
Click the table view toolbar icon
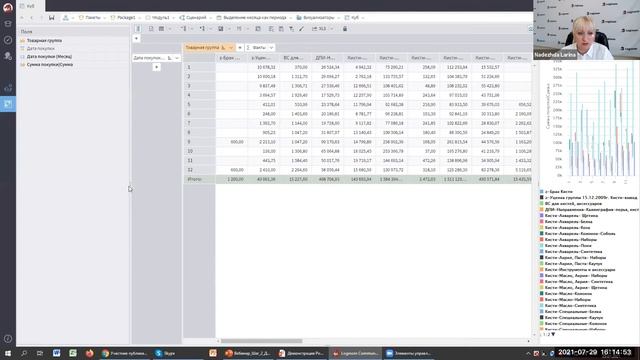tap(161, 29)
